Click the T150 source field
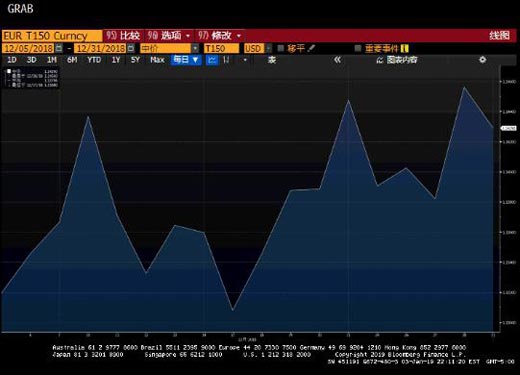The height and width of the screenshot is (375, 520). click(x=221, y=48)
